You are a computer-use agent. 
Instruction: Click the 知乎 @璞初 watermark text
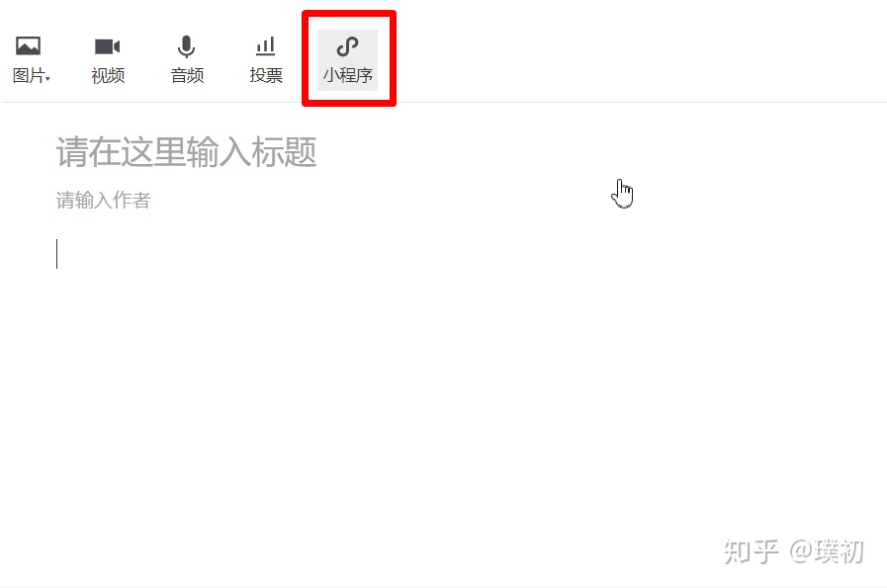[x=794, y=551]
